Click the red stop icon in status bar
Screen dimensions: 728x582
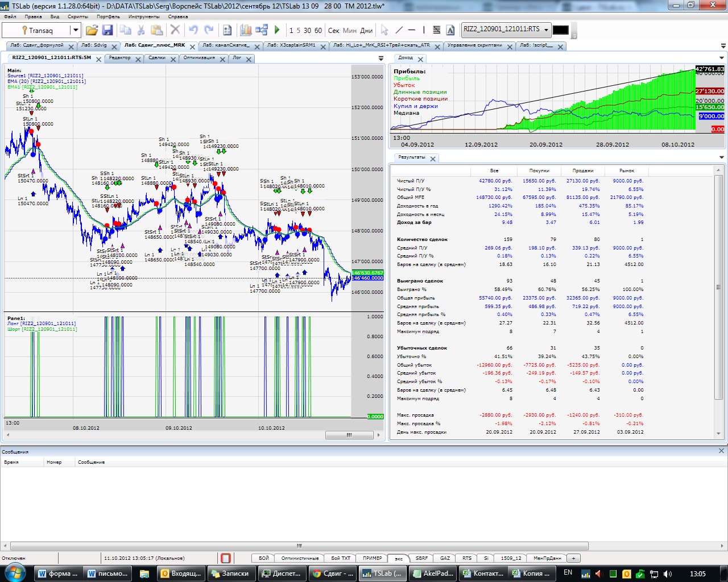click(x=226, y=558)
